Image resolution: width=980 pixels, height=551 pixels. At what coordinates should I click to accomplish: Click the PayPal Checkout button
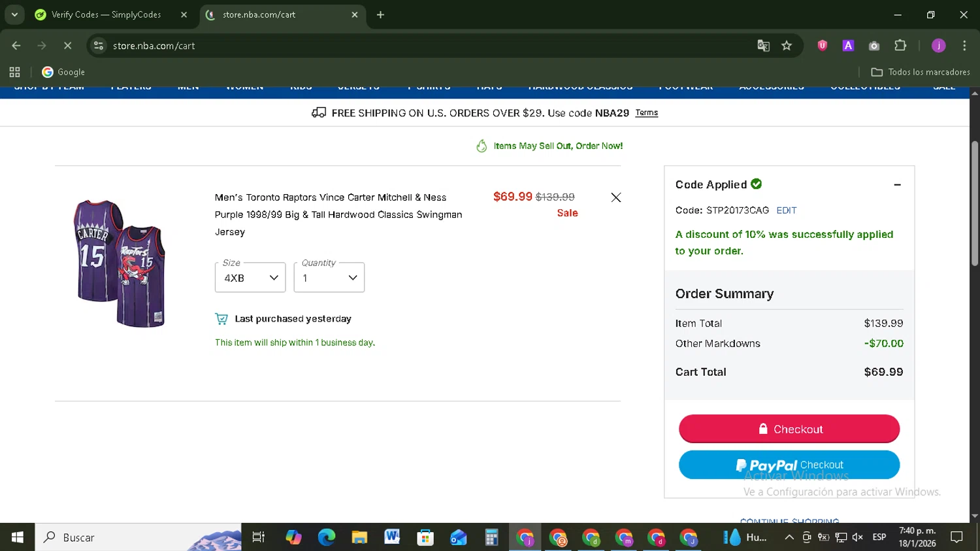click(789, 465)
